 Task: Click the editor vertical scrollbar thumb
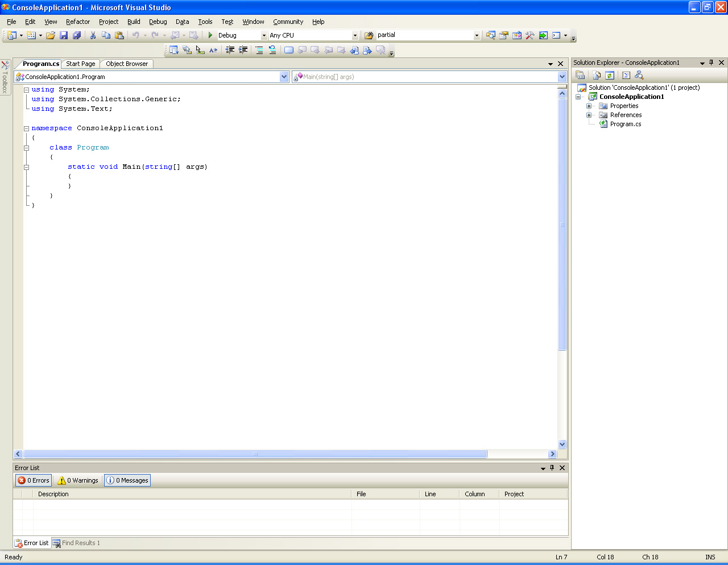(562, 224)
